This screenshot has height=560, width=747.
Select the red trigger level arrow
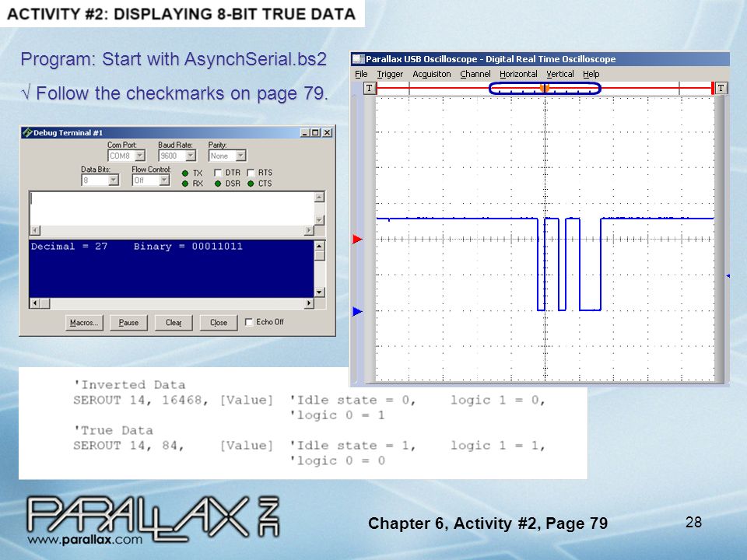tap(357, 239)
